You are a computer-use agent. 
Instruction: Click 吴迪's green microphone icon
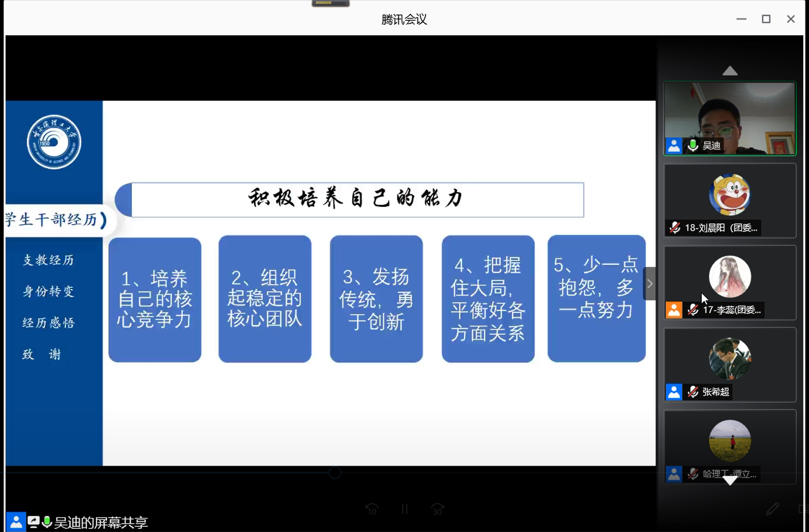pyautogui.click(x=693, y=146)
